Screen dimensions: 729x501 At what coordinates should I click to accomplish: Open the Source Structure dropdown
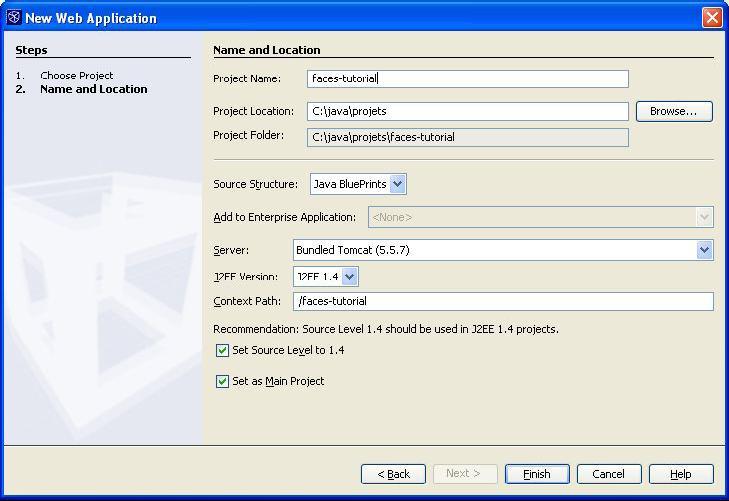coord(397,184)
